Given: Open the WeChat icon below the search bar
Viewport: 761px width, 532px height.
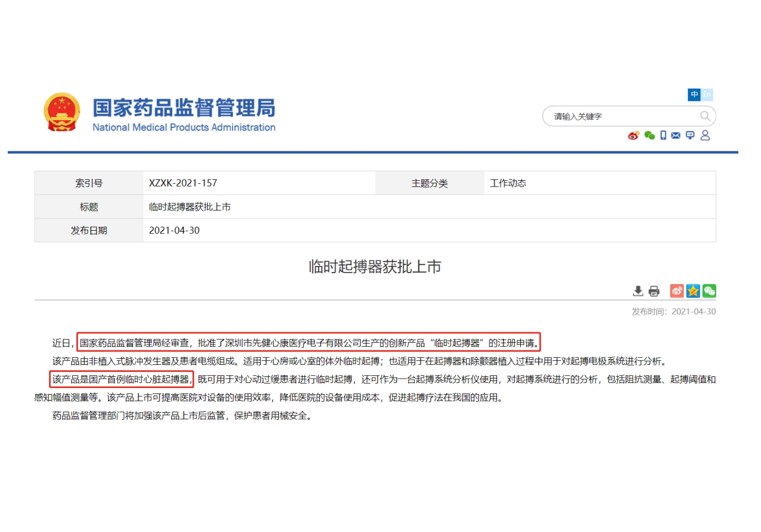Looking at the screenshot, I should point(649,136).
